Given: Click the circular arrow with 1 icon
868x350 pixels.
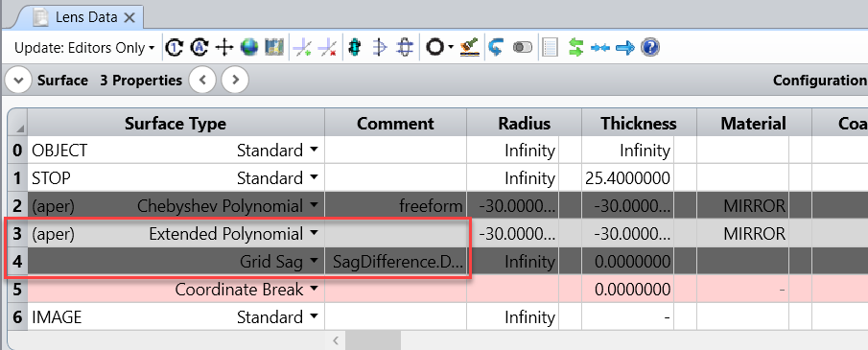Looking at the screenshot, I should click(175, 48).
